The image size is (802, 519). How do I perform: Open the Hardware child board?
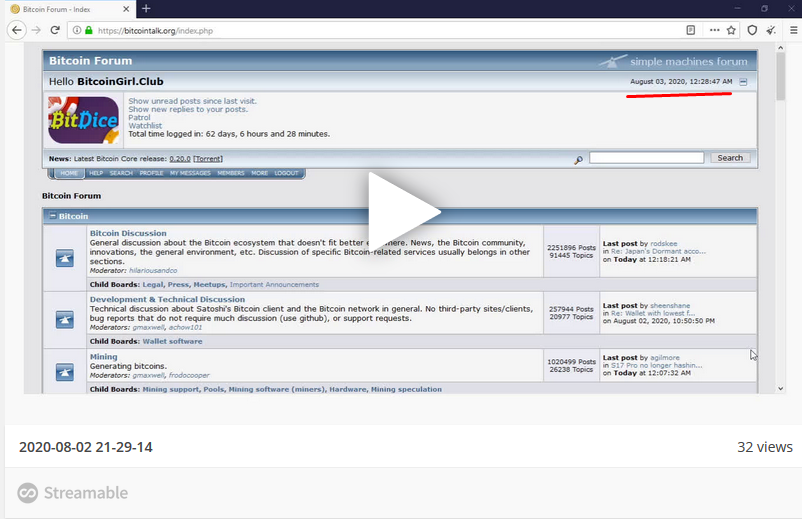347,390
